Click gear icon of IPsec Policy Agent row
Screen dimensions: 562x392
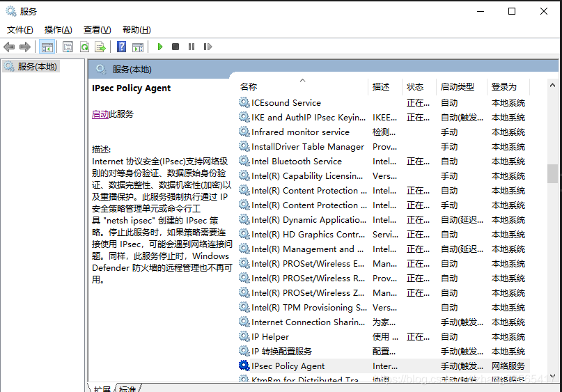pos(244,366)
